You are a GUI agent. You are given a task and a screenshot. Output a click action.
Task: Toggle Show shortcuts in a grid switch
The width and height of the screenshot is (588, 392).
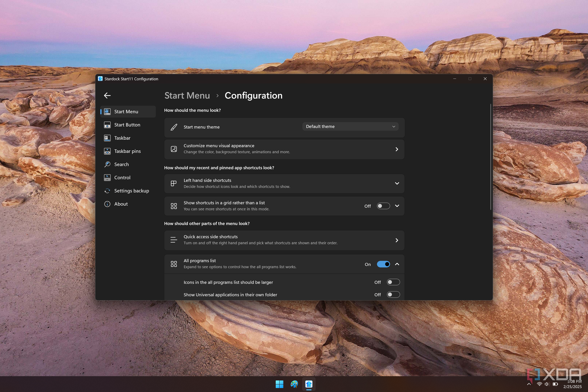pyautogui.click(x=383, y=206)
